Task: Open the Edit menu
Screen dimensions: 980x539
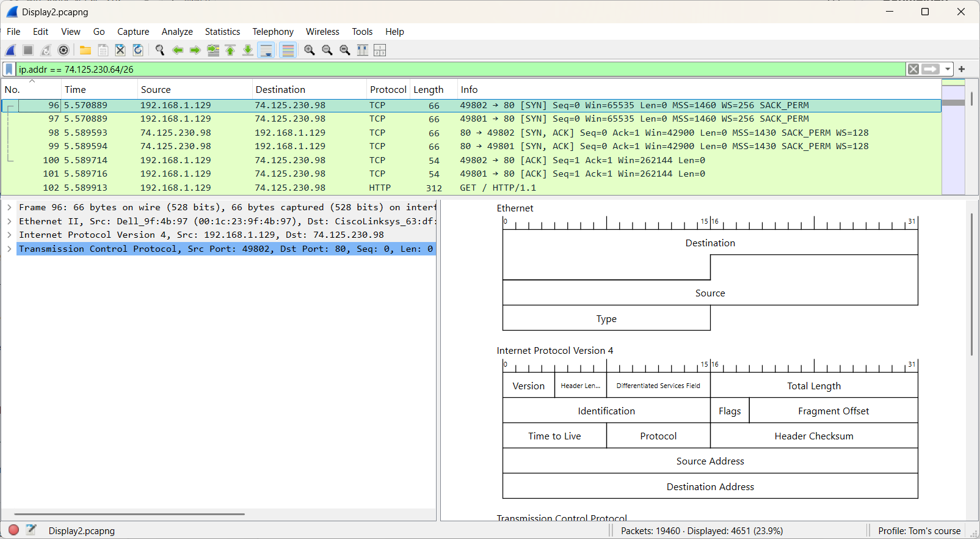Action: pos(41,32)
